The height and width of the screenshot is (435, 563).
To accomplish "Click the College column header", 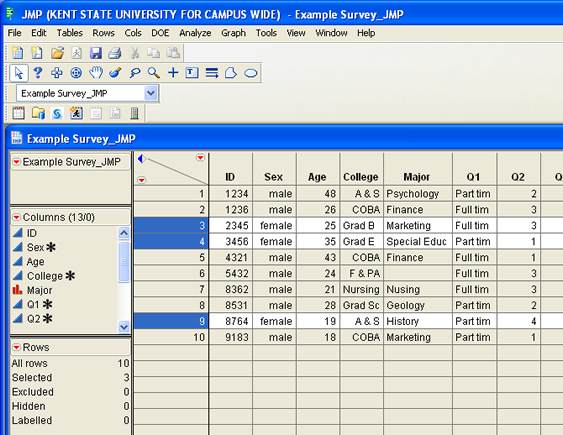I will point(361,169).
